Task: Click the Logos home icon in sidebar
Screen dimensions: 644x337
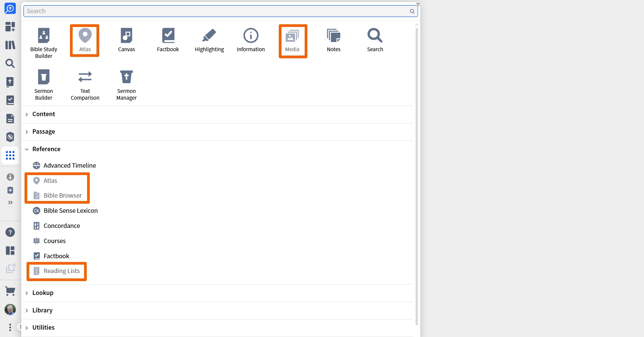Action: tap(10, 8)
